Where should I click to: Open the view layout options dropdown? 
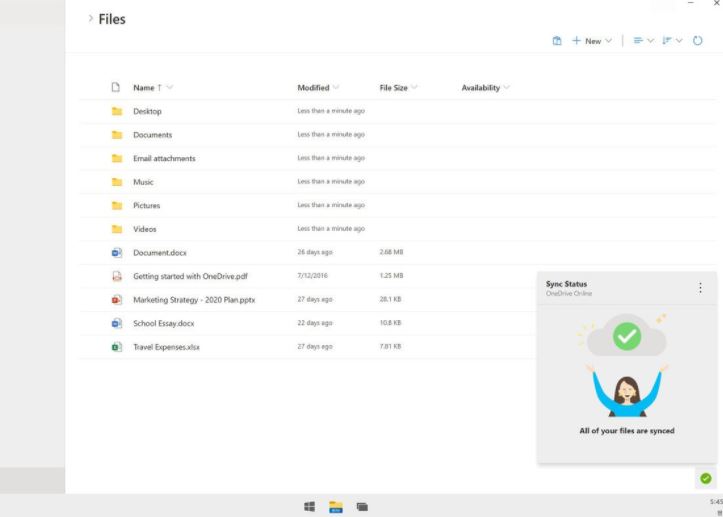[x=643, y=41]
